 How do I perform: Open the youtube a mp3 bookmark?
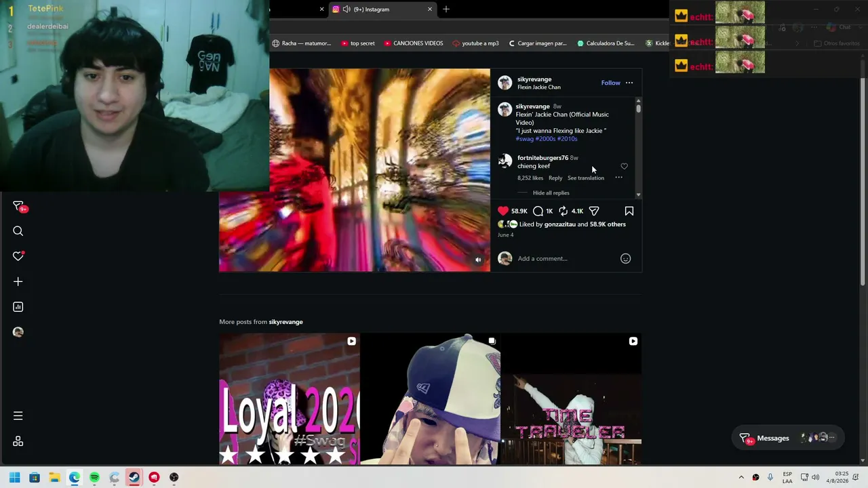tap(475, 43)
